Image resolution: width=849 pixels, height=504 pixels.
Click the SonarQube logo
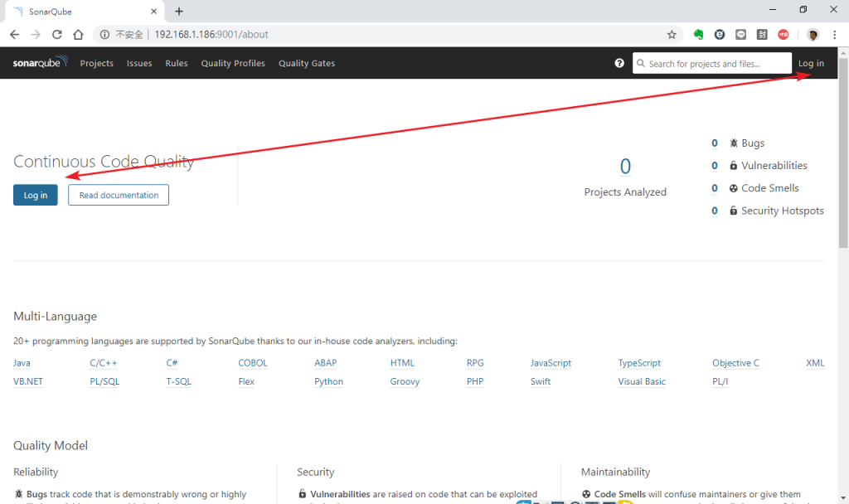tap(40, 62)
